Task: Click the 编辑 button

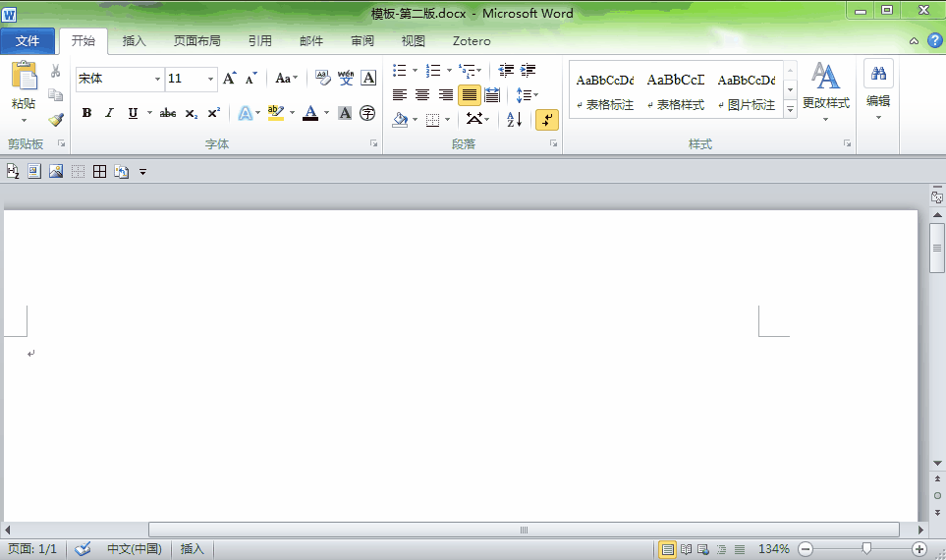Action: [x=878, y=91]
